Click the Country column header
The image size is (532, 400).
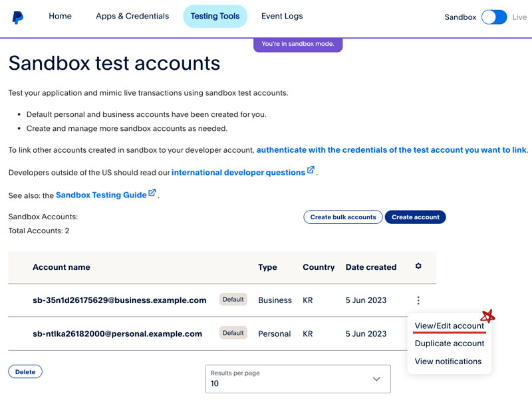coord(319,267)
